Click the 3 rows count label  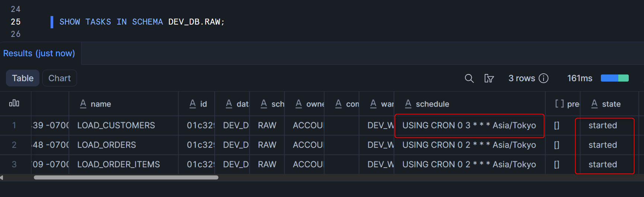point(522,78)
